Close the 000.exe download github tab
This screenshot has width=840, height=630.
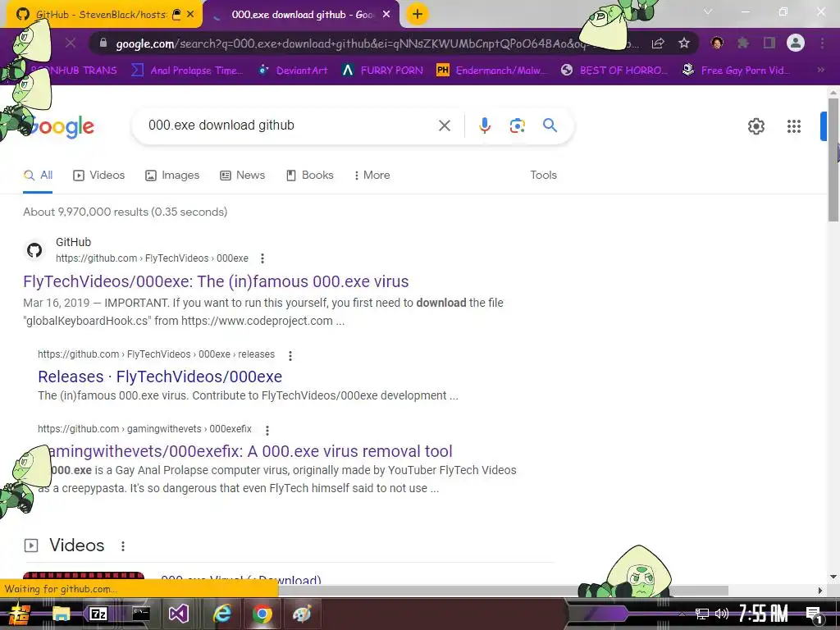point(386,15)
